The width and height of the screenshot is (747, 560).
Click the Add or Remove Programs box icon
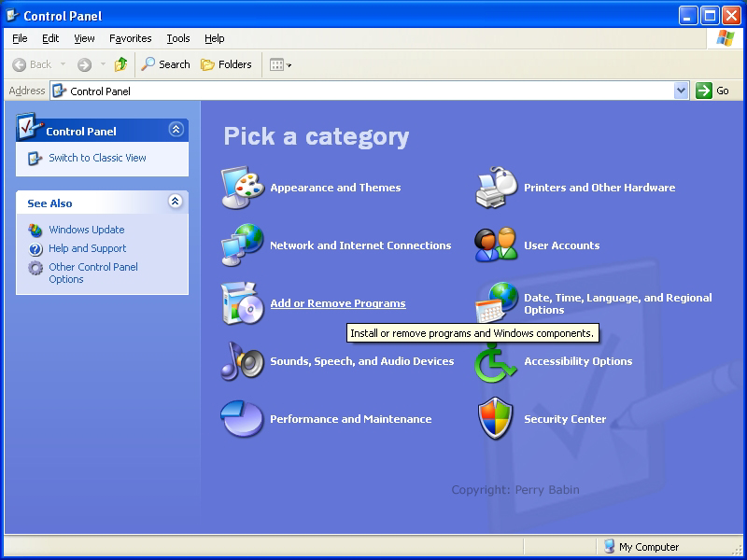(243, 303)
